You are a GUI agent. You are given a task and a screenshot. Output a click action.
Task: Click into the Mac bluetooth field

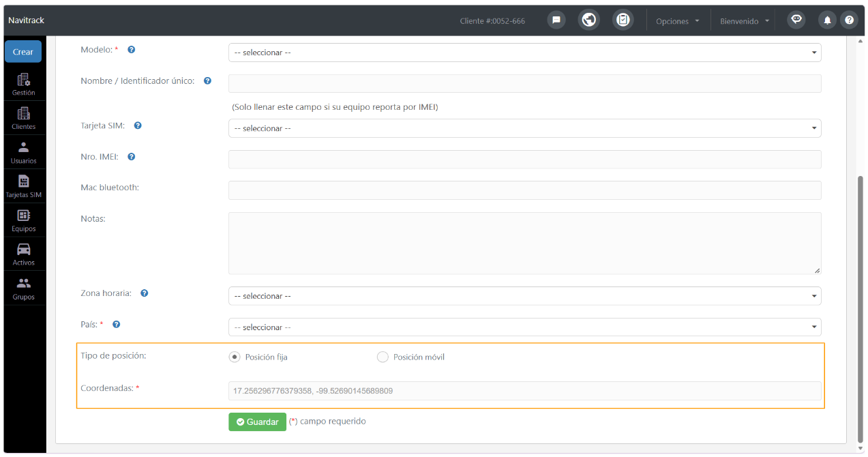[x=524, y=190]
